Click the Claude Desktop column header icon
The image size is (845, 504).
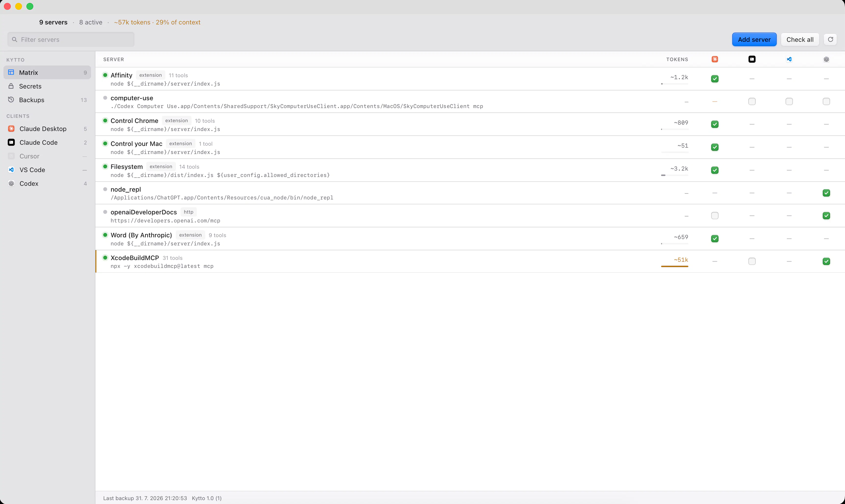pyautogui.click(x=715, y=59)
